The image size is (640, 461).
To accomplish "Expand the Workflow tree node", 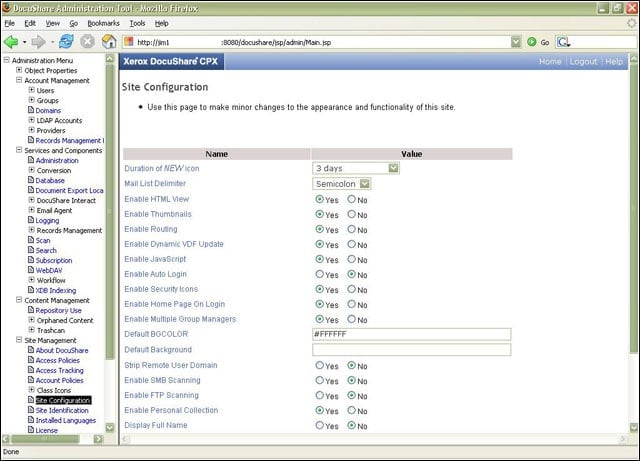I will point(31,280).
